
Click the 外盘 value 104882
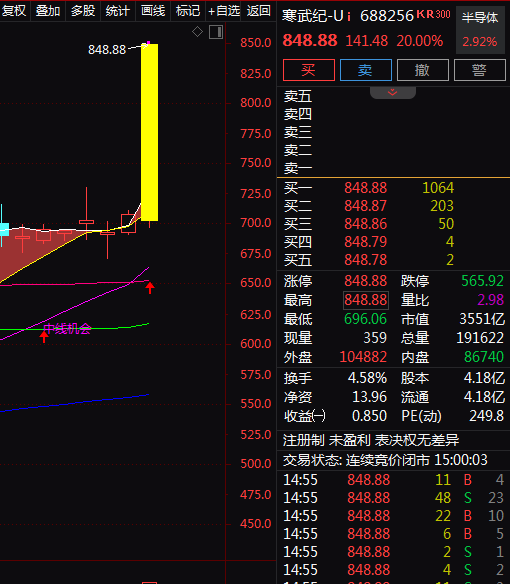363,357
